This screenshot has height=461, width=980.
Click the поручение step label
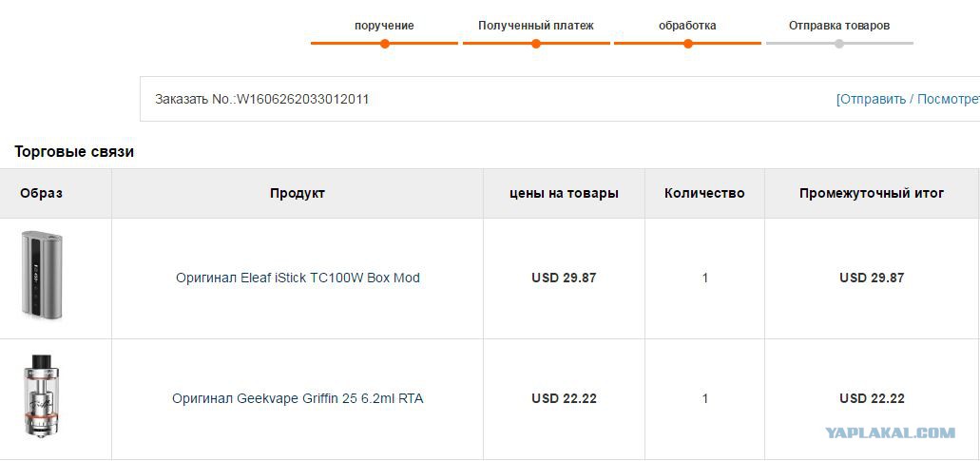click(x=384, y=26)
